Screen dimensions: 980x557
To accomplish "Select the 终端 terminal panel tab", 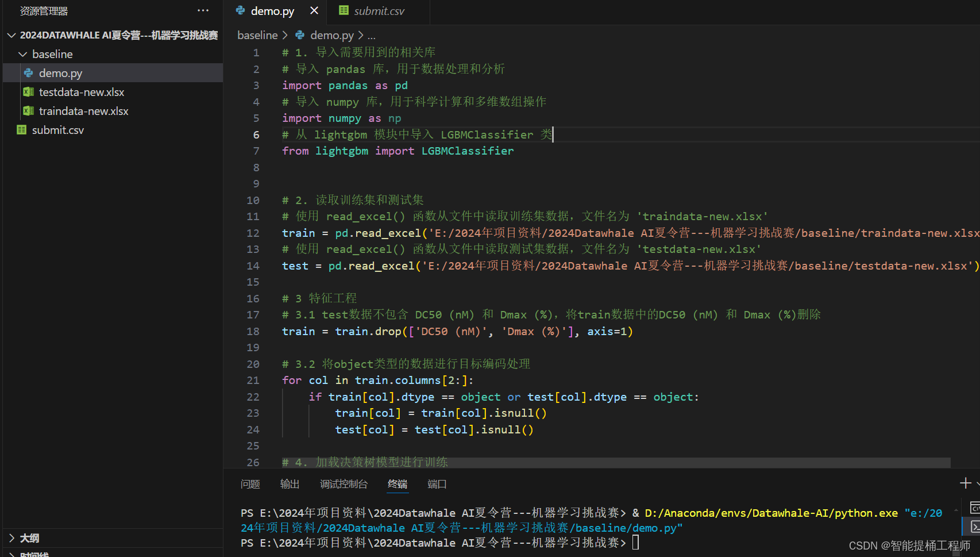I will coord(398,484).
